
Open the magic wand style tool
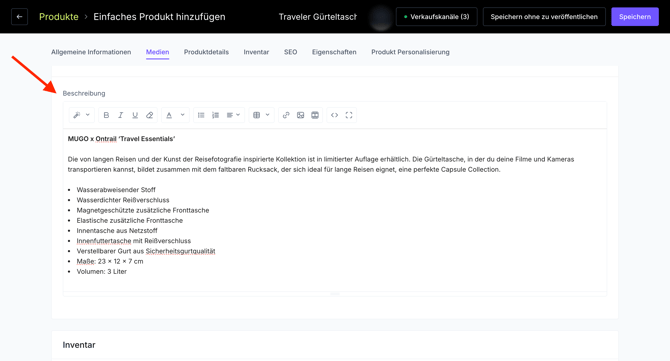click(x=77, y=115)
